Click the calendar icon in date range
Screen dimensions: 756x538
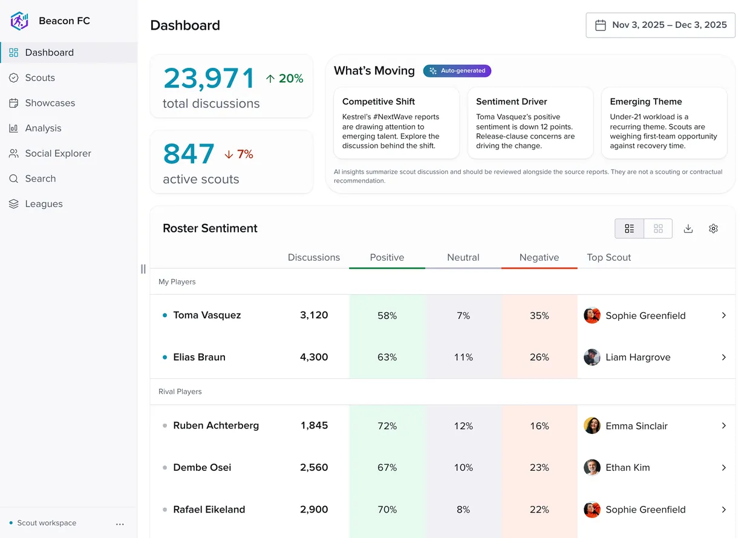coord(601,25)
